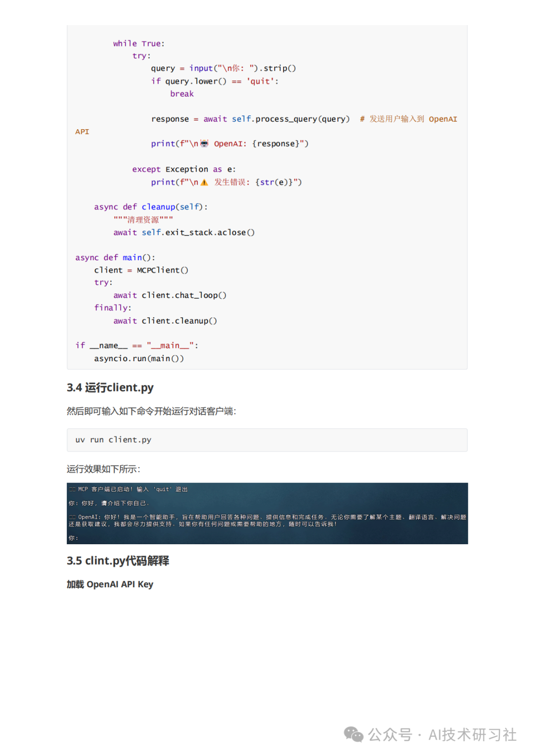This screenshot has height=756, width=534.
Task: Click the "清理资源" docstring
Action: click(x=143, y=220)
